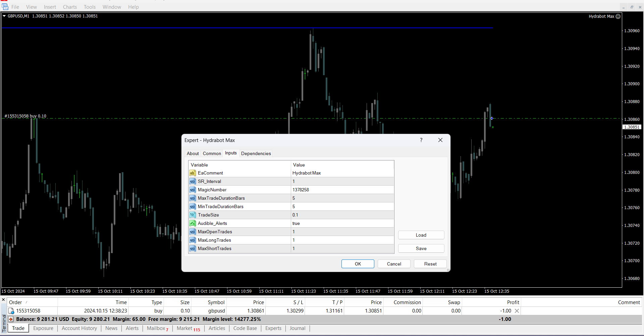The width and height of the screenshot is (644, 336).
Task: Click the EaComment string variable icon
Action: pyautogui.click(x=193, y=173)
